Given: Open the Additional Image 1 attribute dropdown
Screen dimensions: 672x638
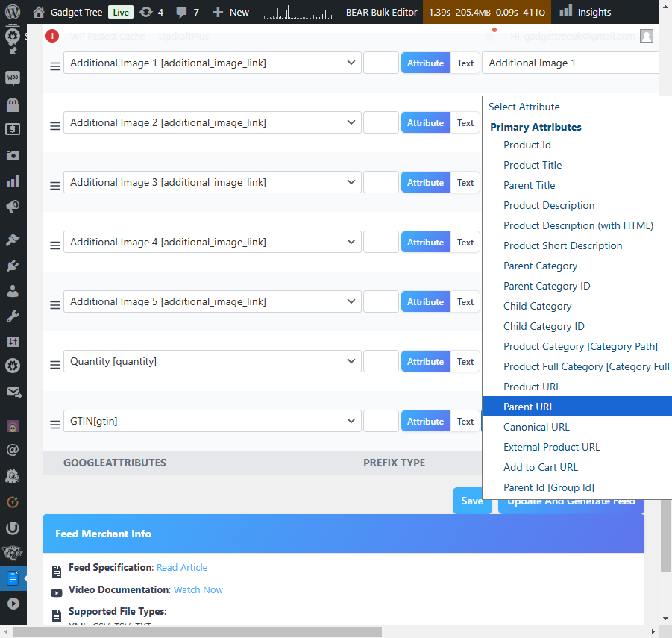Looking at the screenshot, I should click(213, 63).
